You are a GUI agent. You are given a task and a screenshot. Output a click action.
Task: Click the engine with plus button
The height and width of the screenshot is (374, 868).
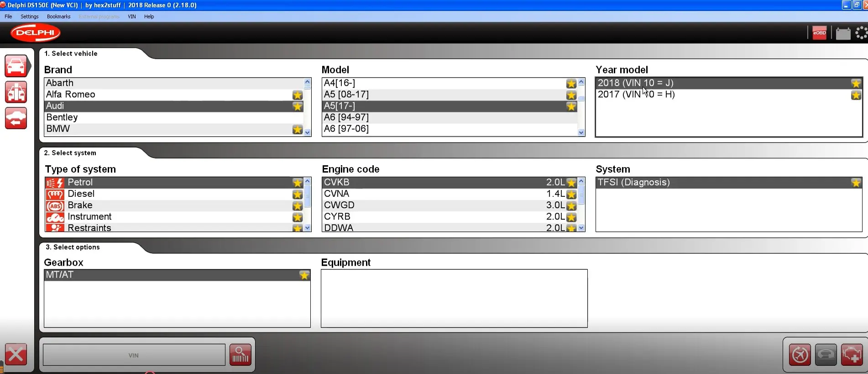point(852,355)
